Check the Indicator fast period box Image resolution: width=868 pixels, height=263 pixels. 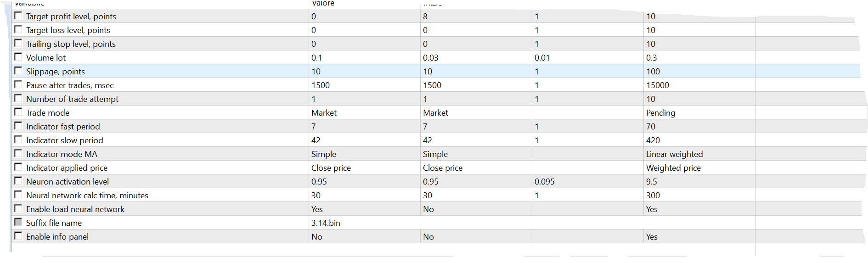[18, 126]
